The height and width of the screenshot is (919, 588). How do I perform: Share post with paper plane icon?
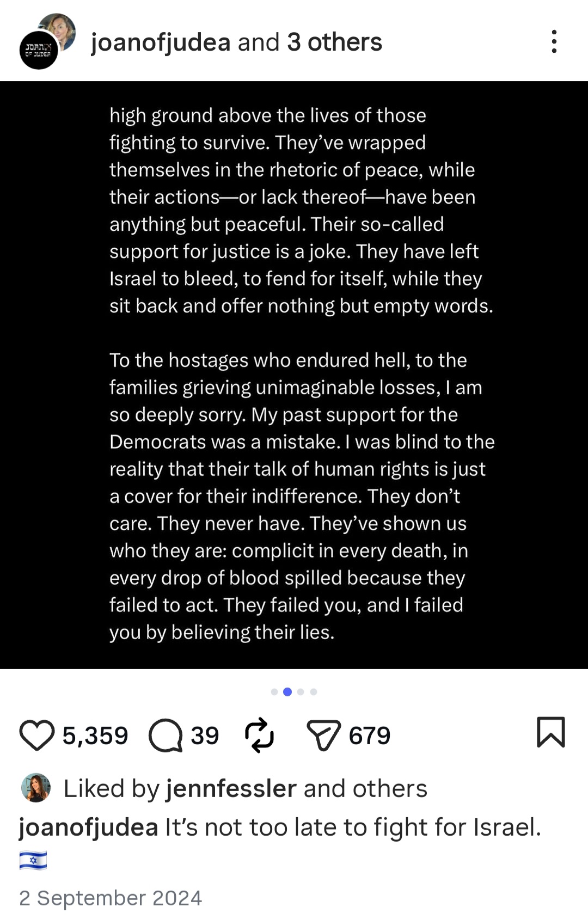[x=324, y=736]
